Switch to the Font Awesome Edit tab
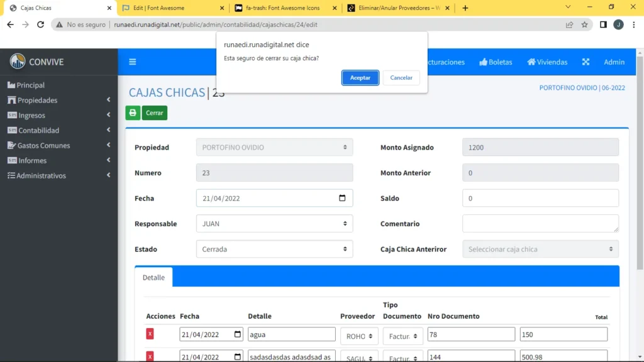Screen dimensions: 644x362 [x=171, y=8]
